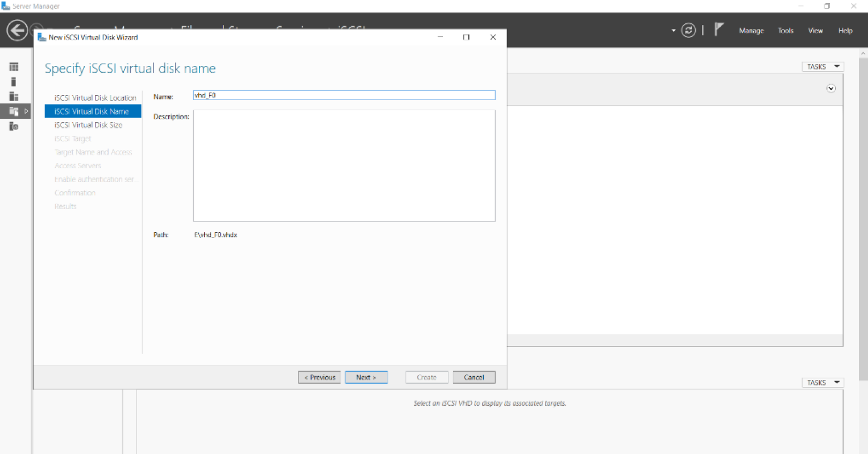Click the Next button in the wizard

366,377
